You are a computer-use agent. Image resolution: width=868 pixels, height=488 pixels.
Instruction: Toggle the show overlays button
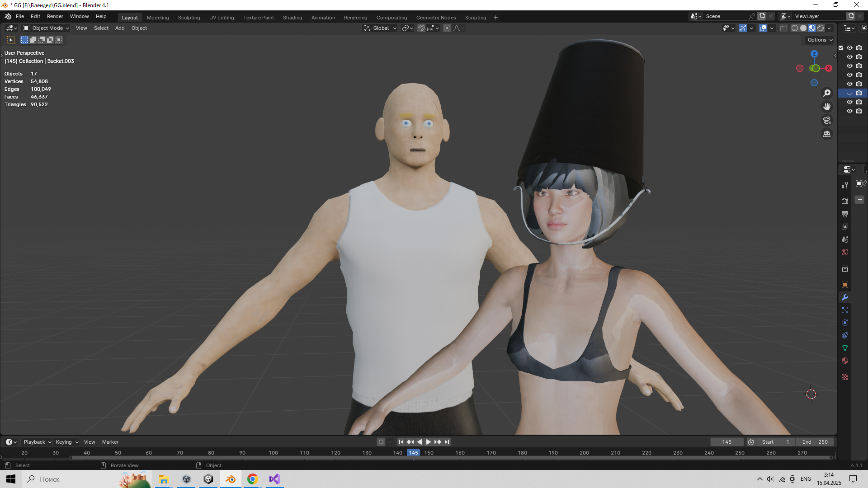tap(763, 28)
